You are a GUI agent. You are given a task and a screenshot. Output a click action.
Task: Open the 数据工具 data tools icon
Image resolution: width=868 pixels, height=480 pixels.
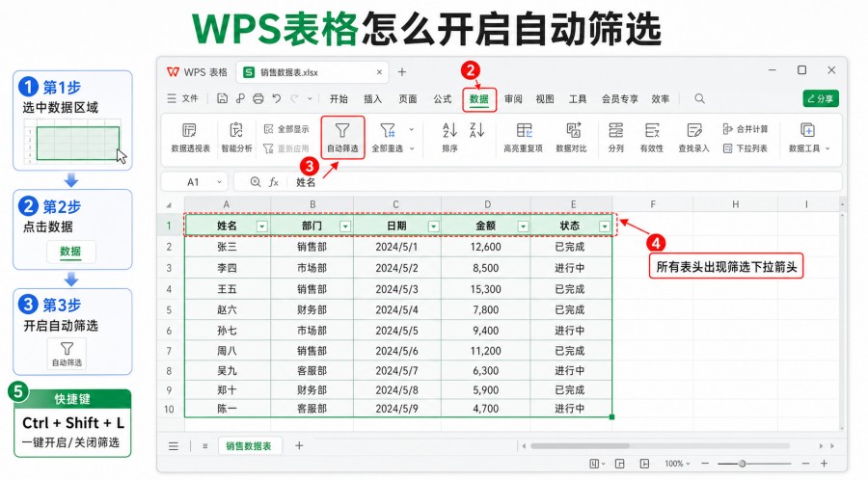click(807, 130)
